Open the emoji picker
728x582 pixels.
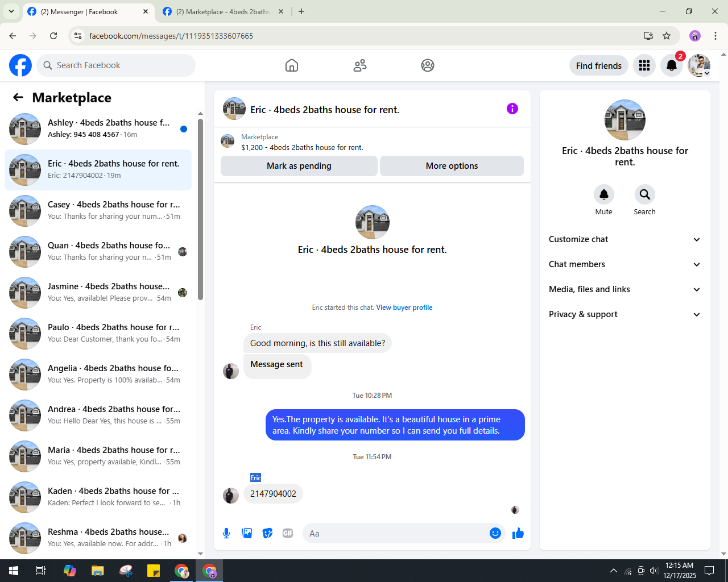(495, 533)
